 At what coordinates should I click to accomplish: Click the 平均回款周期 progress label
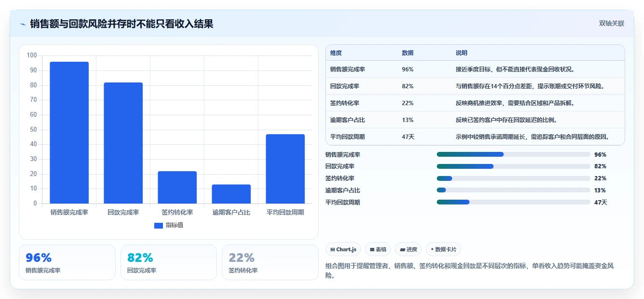(x=343, y=203)
